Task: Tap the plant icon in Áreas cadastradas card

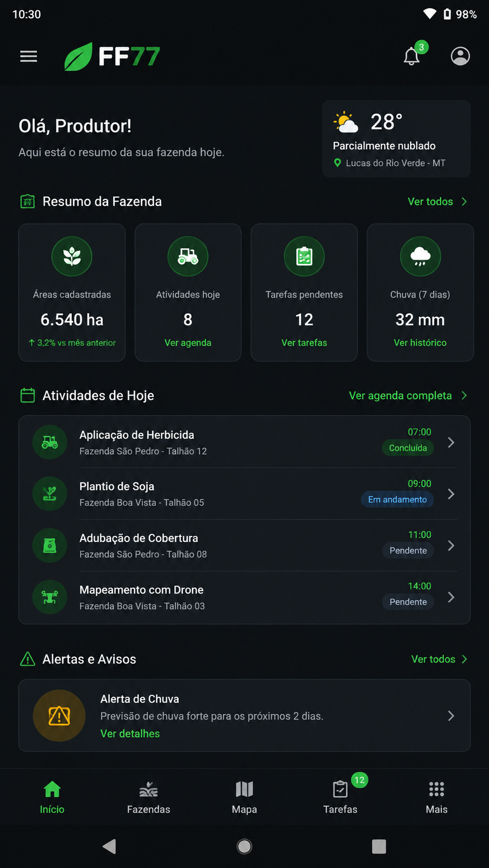Action: point(72,256)
